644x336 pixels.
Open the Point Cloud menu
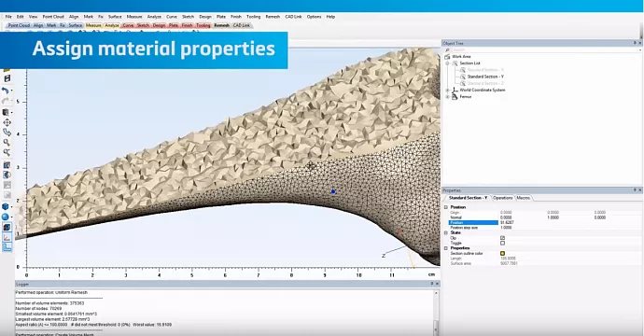[x=53, y=17]
